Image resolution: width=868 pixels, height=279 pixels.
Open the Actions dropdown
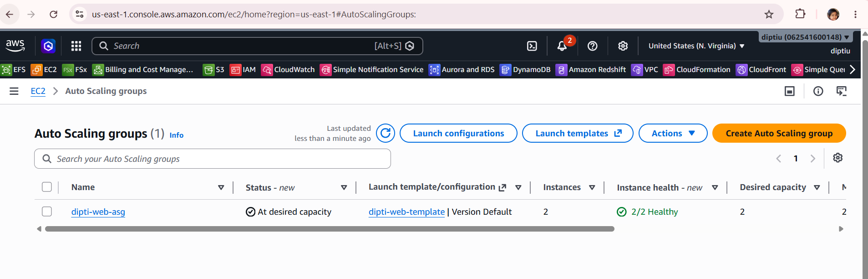pyautogui.click(x=673, y=133)
